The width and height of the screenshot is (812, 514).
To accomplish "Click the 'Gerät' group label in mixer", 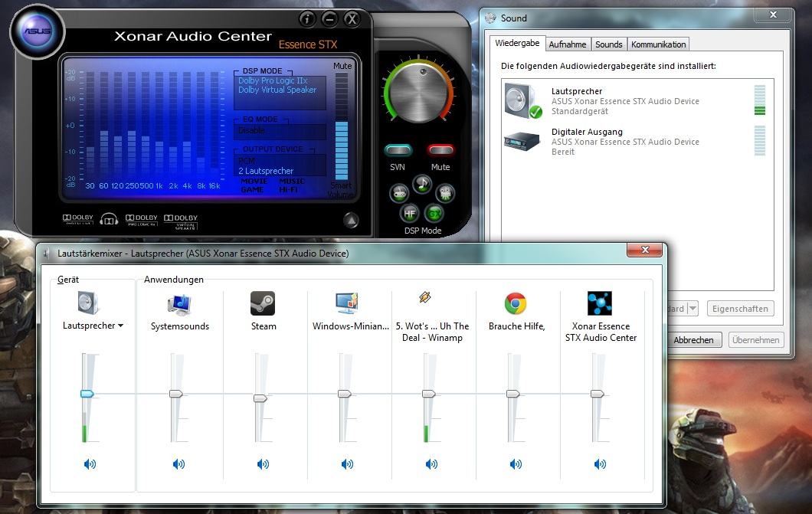I will tap(68, 280).
